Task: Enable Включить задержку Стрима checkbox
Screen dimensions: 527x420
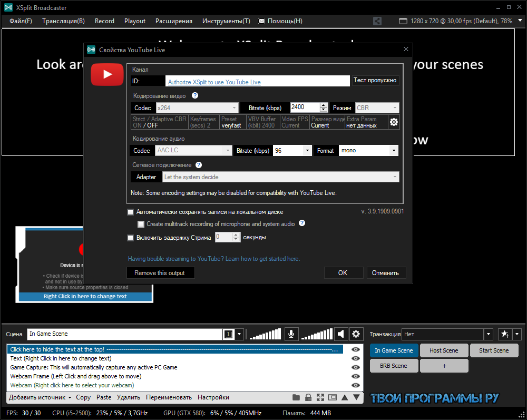Action: pos(130,238)
